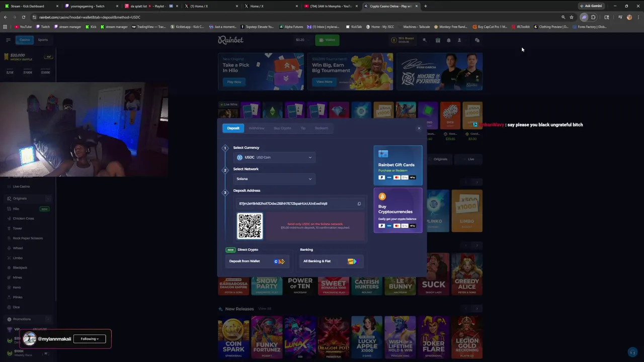The width and height of the screenshot is (644, 362).
Task: Select the Sports mode tab
Action: (43, 40)
